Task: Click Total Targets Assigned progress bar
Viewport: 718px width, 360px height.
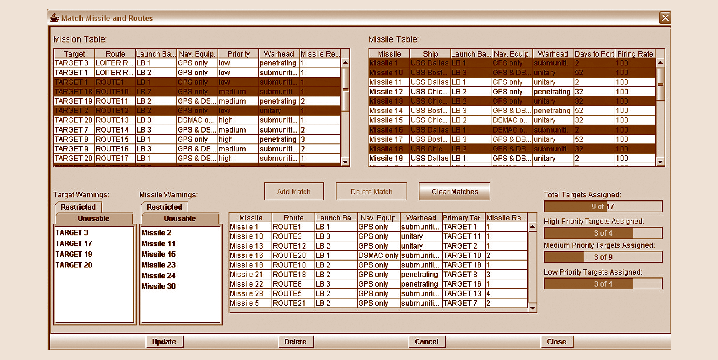Action: click(603, 207)
